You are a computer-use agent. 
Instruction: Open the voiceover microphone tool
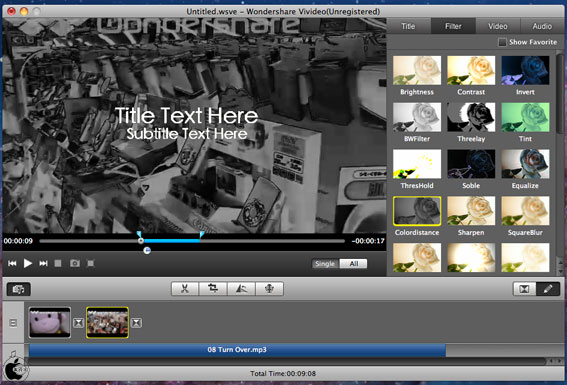point(269,289)
